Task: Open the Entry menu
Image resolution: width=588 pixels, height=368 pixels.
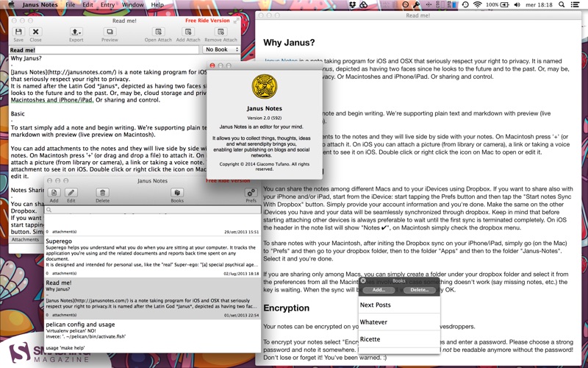Action: 107,4
